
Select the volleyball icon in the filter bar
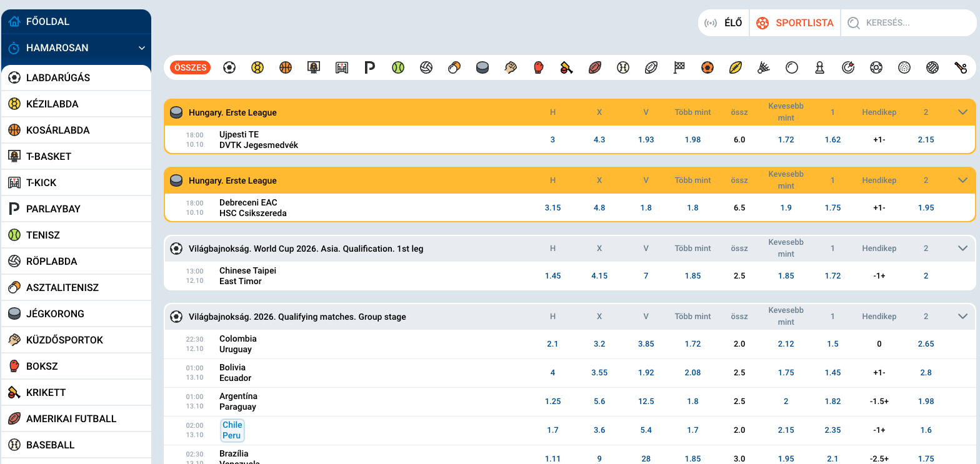[x=426, y=67]
